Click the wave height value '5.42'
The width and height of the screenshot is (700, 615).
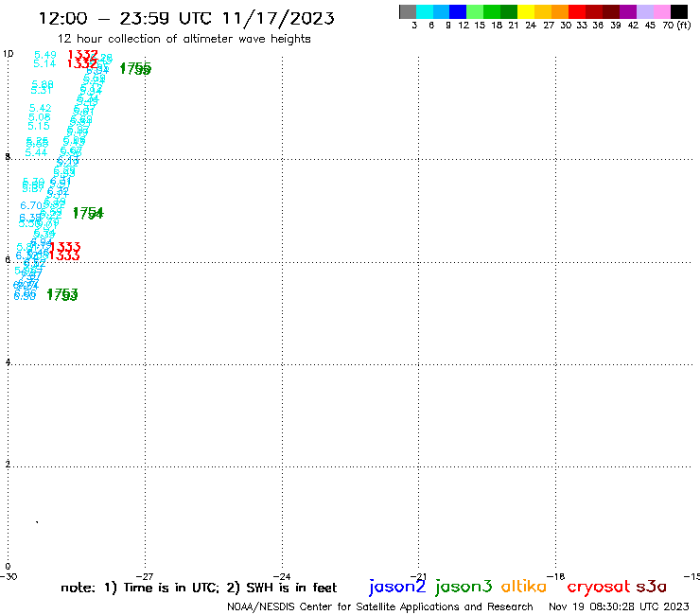(x=40, y=108)
